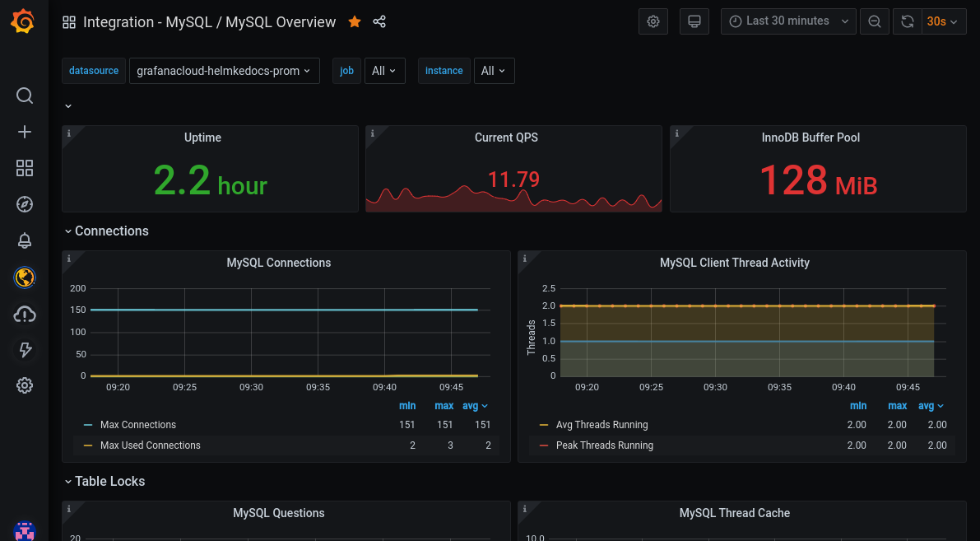The image size is (980, 541).
Task: Show info icon on MySQL Client Thread Activity
Action: [x=524, y=259]
